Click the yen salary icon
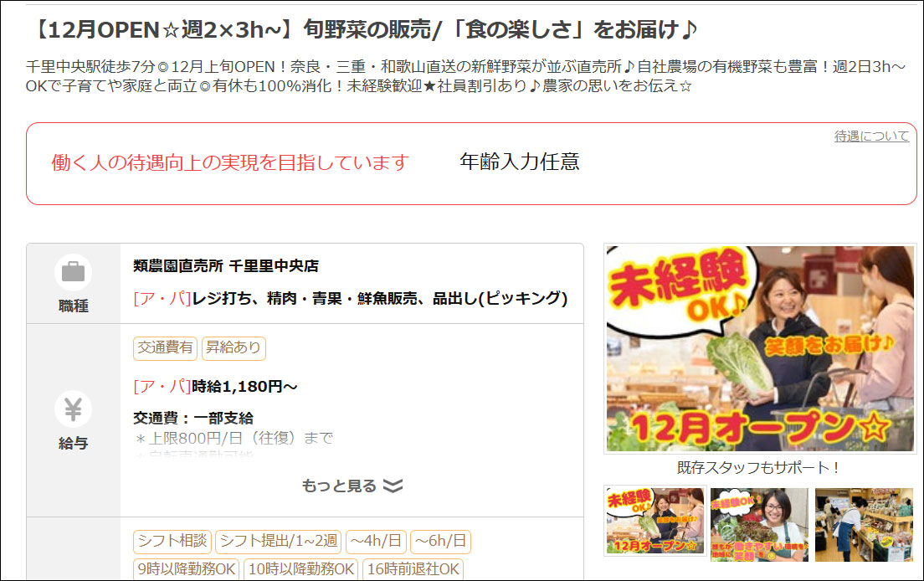This screenshot has width=924, height=581. click(x=73, y=409)
